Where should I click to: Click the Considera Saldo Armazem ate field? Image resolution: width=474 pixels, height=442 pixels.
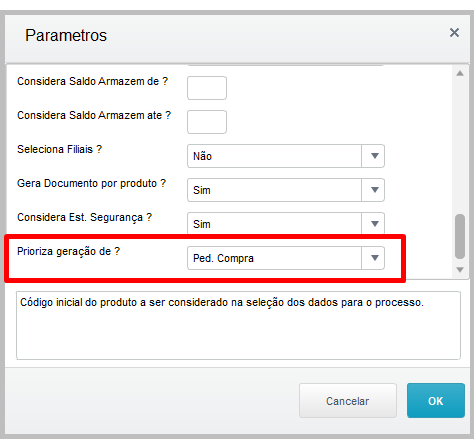(207, 122)
